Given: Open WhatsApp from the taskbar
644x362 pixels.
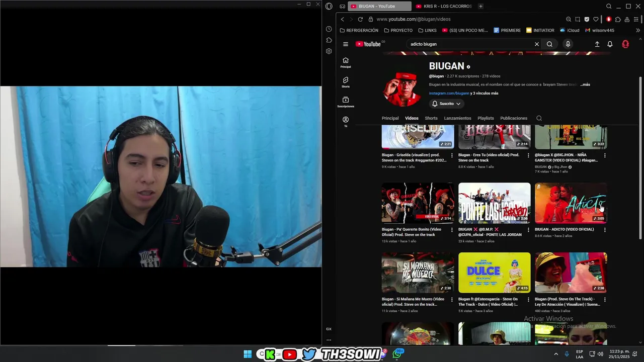Looking at the screenshot, I should click(x=397, y=354).
